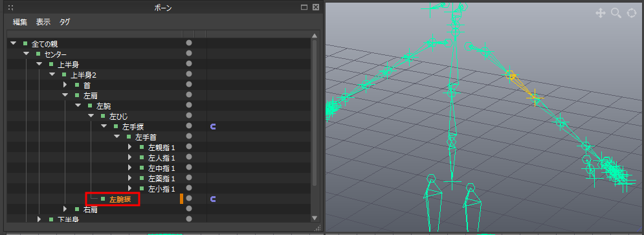Click the green square icon beside センター
644x235 pixels.
(x=38, y=54)
